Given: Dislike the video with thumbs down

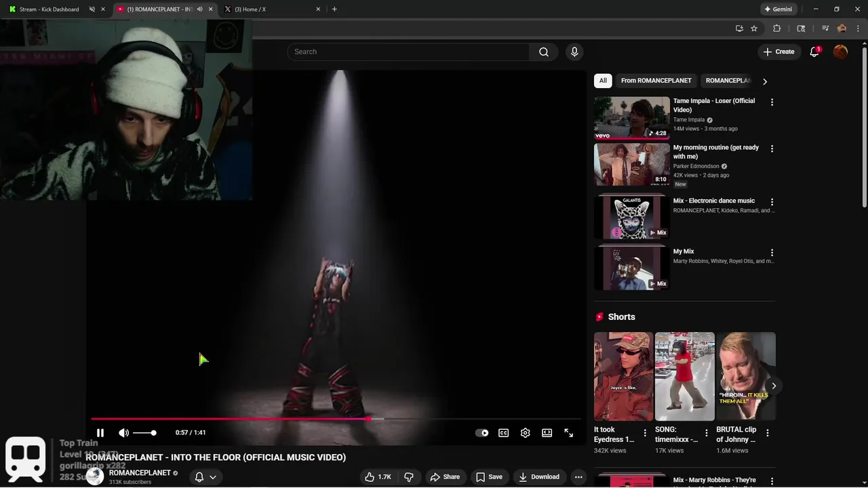Looking at the screenshot, I should point(409,477).
